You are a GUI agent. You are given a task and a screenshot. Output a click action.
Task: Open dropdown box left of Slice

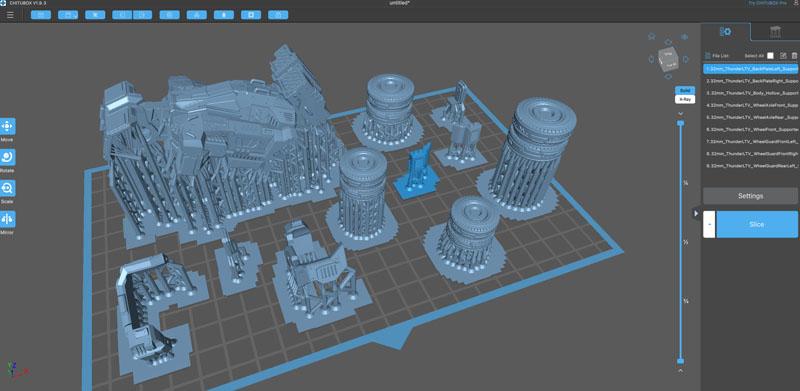click(x=709, y=224)
